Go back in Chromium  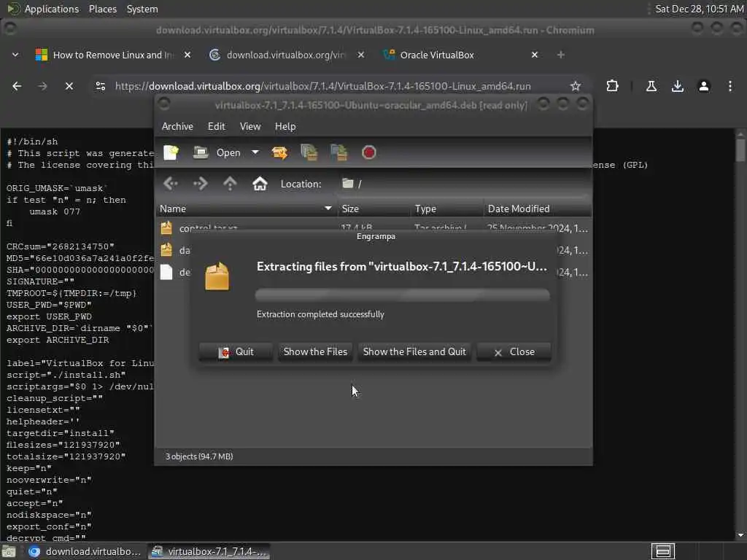[17, 86]
